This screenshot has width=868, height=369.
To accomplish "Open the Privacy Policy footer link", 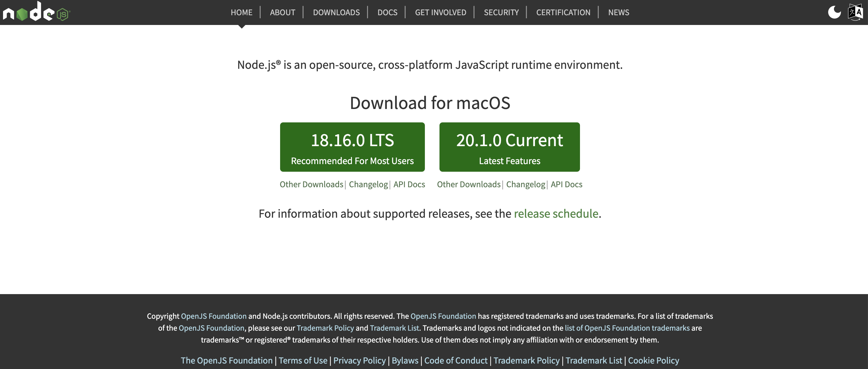I will pos(359,360).
